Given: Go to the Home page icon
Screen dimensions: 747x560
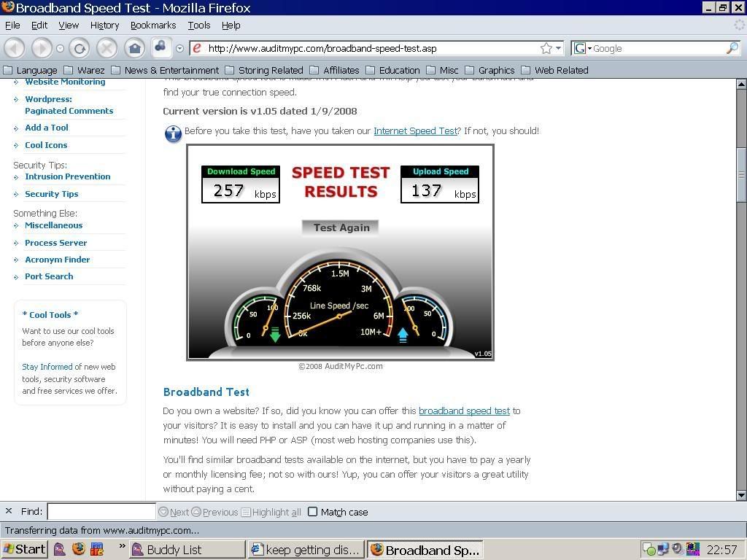Looking at the screenshot, I should point(134,48).
